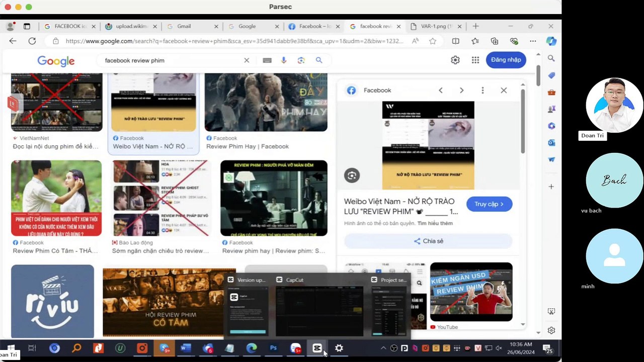Show next image in preview panel
644x362 pixels.
click(x=461, y=90)
